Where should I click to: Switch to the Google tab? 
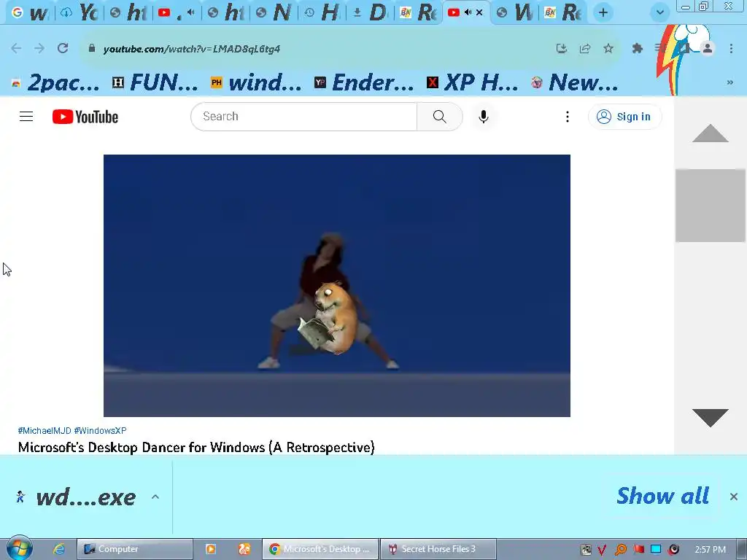[x=29, y=13]
